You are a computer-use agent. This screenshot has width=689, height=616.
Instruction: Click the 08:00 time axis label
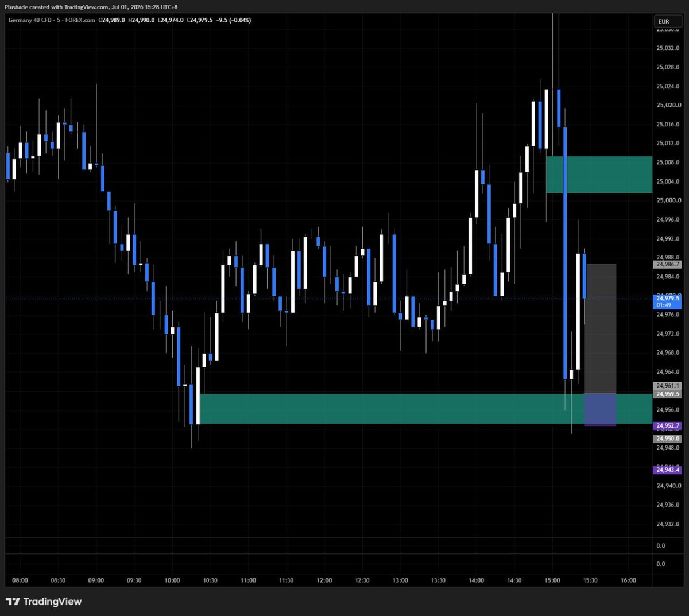click(20, 580)
